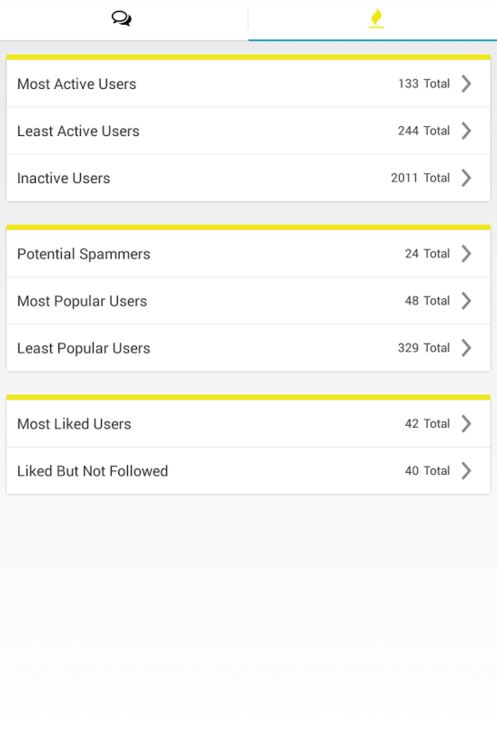
Task: Click chevron next to 244 Total
Action: [x=466, y=131]
